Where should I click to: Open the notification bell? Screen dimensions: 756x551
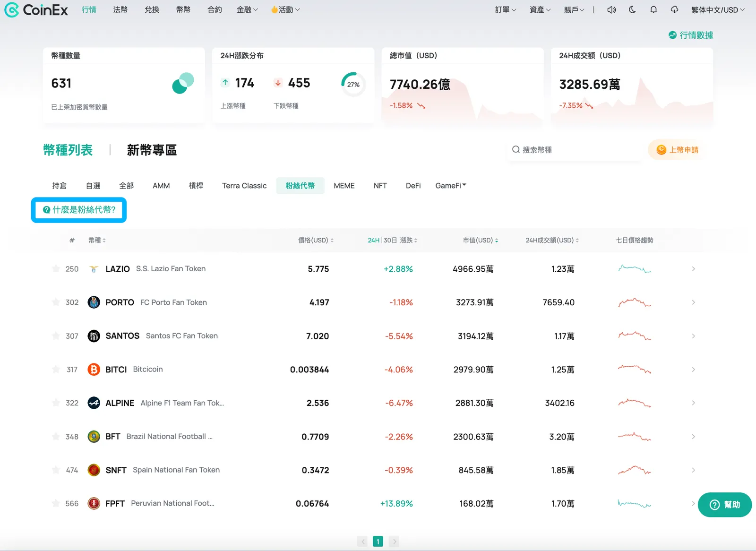point(653,9)
